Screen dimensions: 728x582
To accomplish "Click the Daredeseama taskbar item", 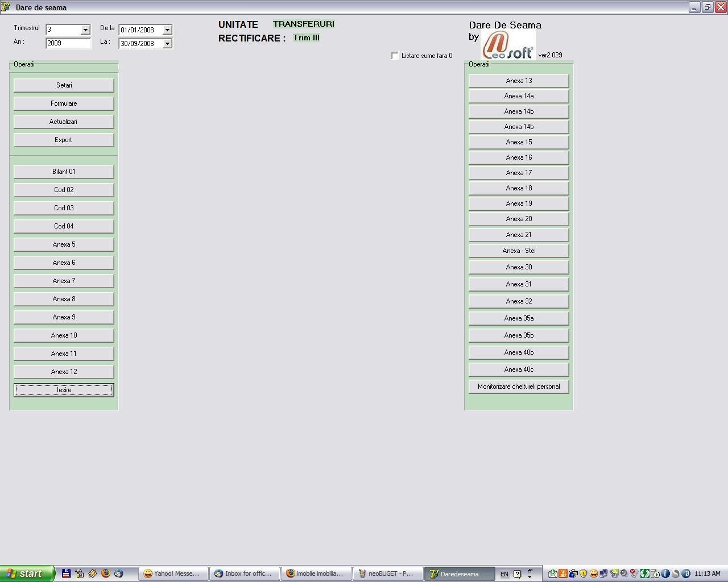I will coord(459,573).
